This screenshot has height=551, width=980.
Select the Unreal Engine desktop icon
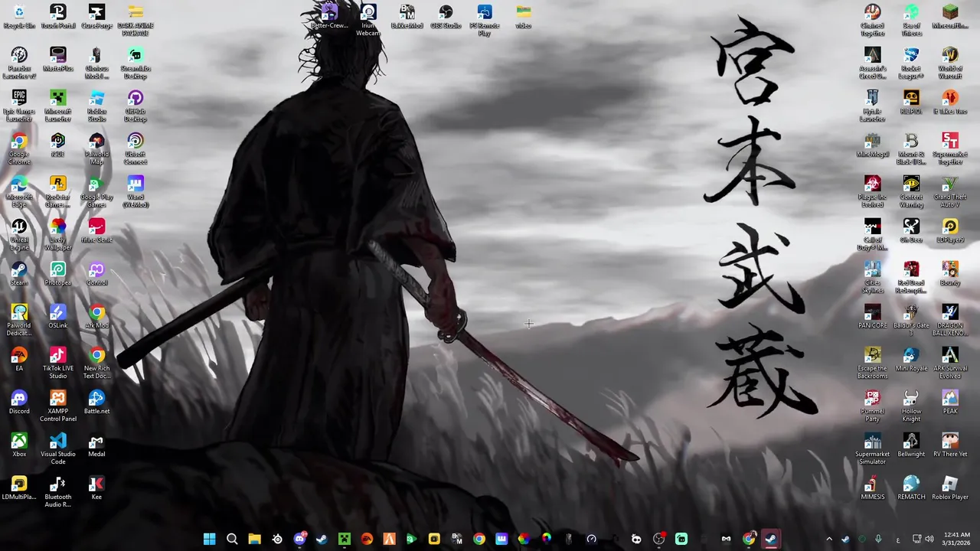tap(19, 235)
